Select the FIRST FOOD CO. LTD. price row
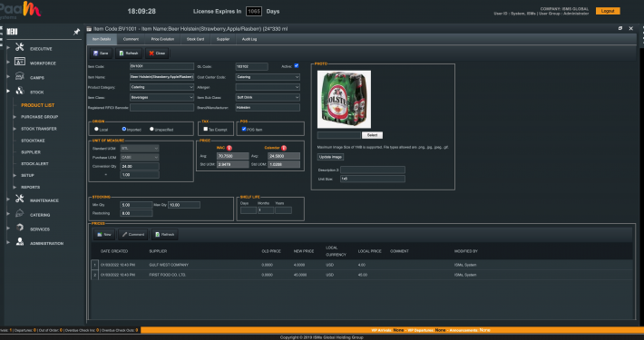This screenshot has width=644, height=340. click(x=361, y=275)
